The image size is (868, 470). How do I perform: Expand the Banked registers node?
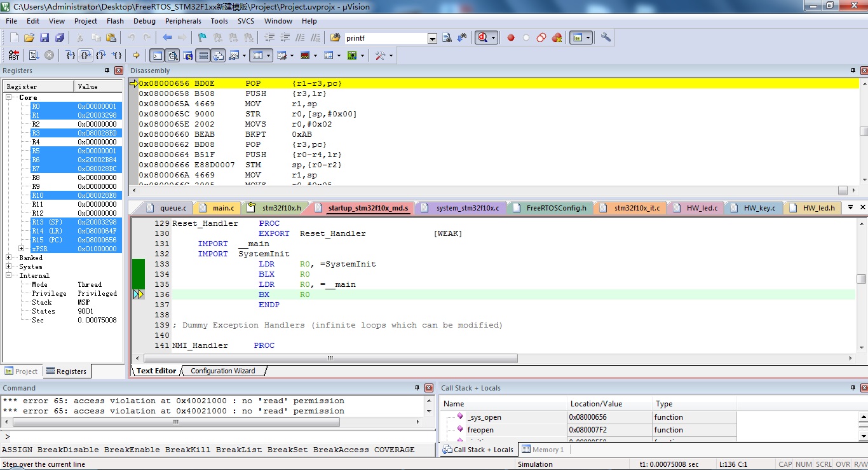click(x=9, y=258)
